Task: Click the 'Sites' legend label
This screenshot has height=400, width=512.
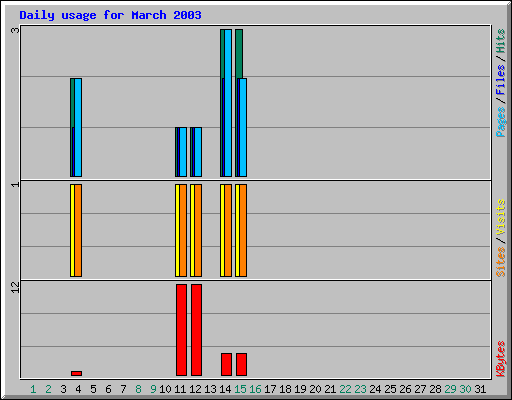Action: tap(500, 262)
